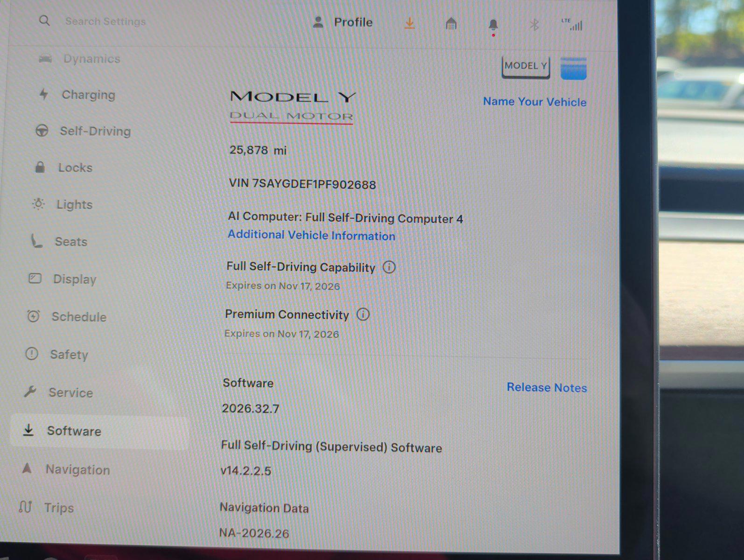
Task: Open notifications bell icon
Action: [x=493, y=25]
